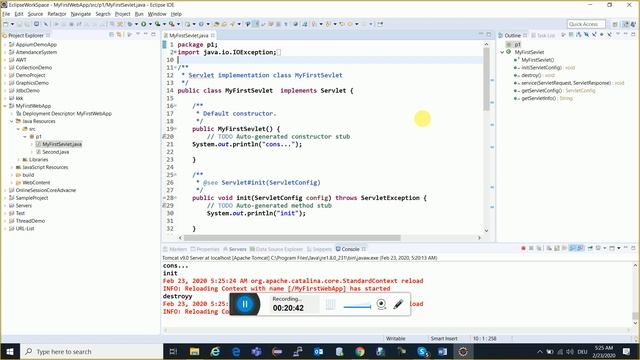Viewport: 640px width, 360px height.
Task: Select the Java EE perspective icon
Action: (x=625, y=24)
